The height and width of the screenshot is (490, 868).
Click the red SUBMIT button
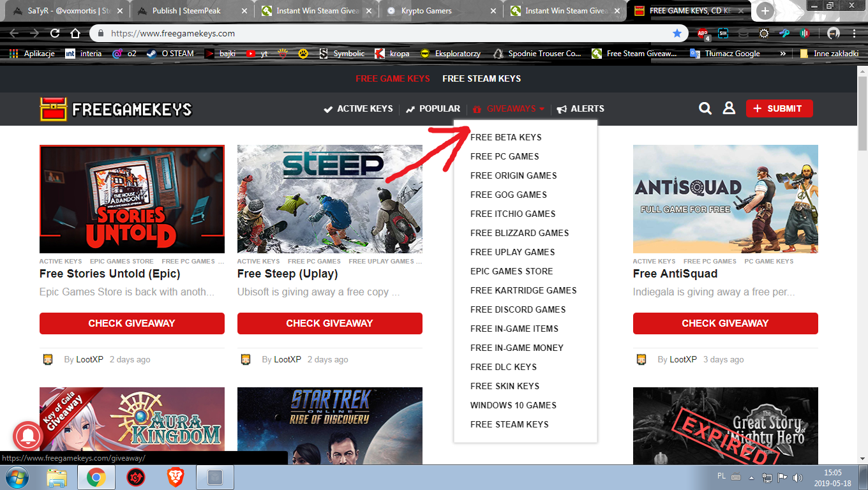pyautogui.click(x=779, y=108)
